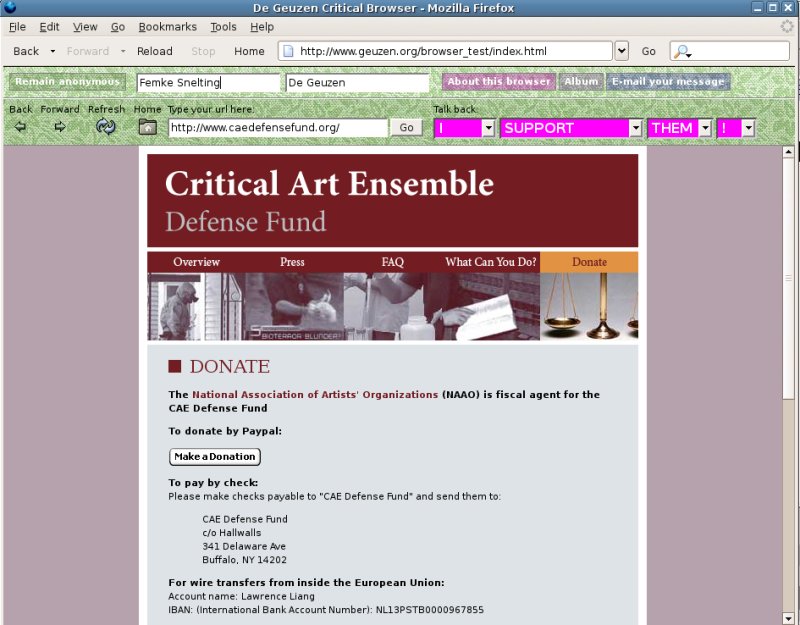Click the page scrollbar down arrow
Viewport: 800px width, 625px height.
(788, 619)
